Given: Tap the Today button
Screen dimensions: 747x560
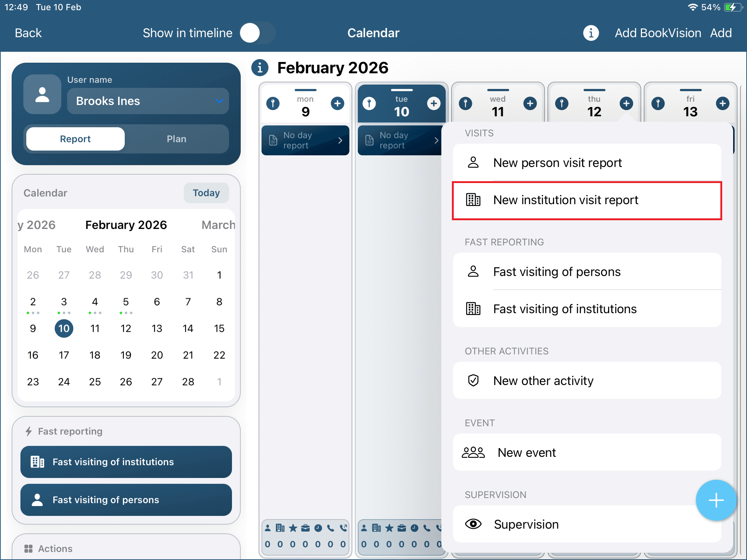Looking at the screenshot, I should [x=206, y=193].
